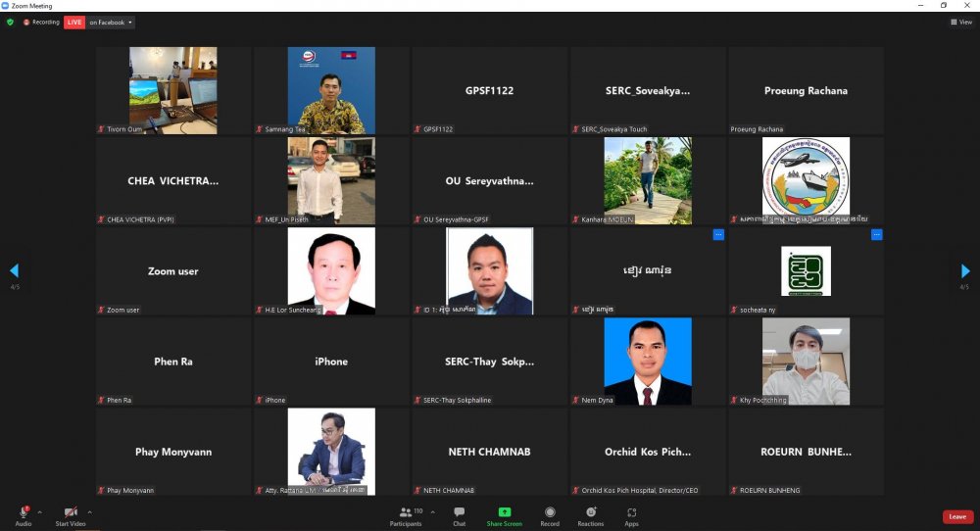Click the green shield meeting info icon
The image size is (980, 531).
10,22
